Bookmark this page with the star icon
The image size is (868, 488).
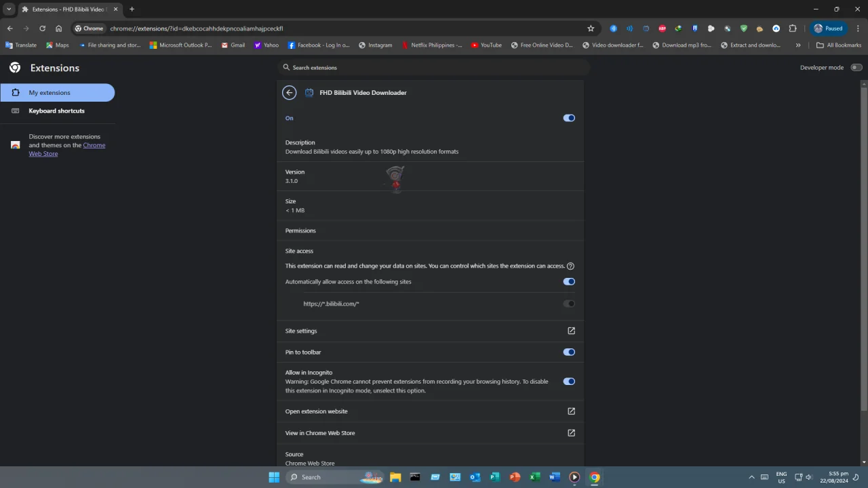pyautogui.click(x=591, y=28)
